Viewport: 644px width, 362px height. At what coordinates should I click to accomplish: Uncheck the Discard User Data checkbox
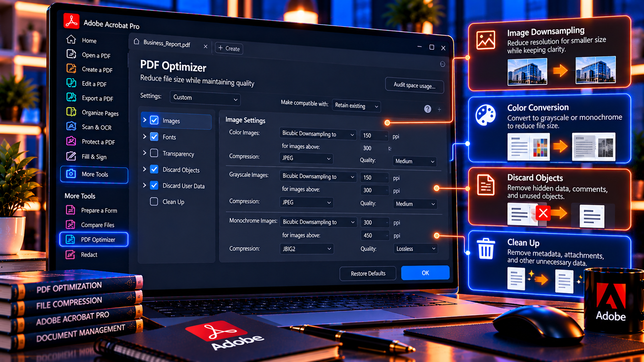(x=154, y=185)
